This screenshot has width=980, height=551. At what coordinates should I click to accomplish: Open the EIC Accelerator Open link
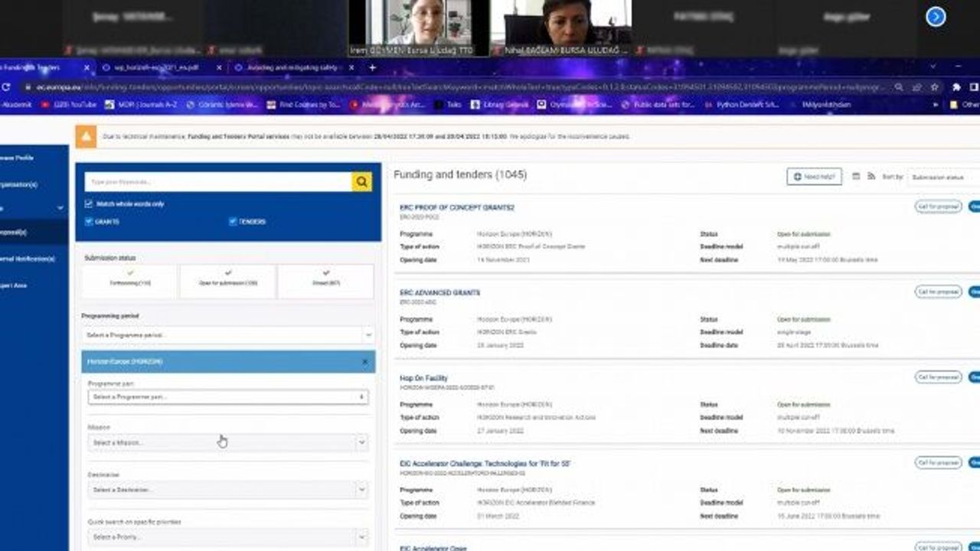433,548
